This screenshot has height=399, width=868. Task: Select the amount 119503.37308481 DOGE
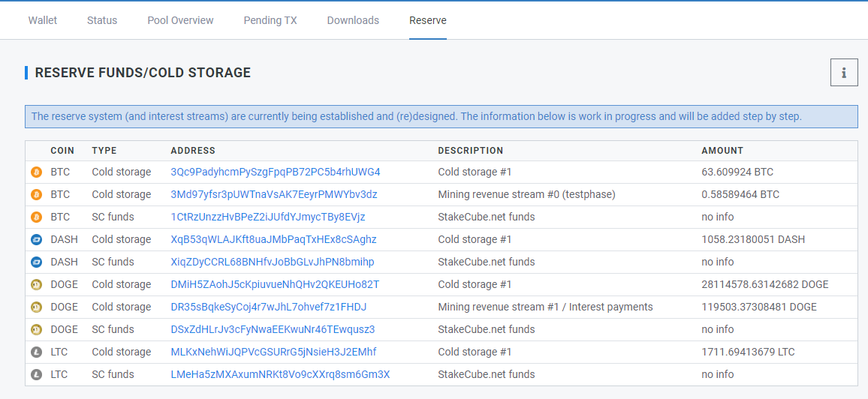pos(759,307)
